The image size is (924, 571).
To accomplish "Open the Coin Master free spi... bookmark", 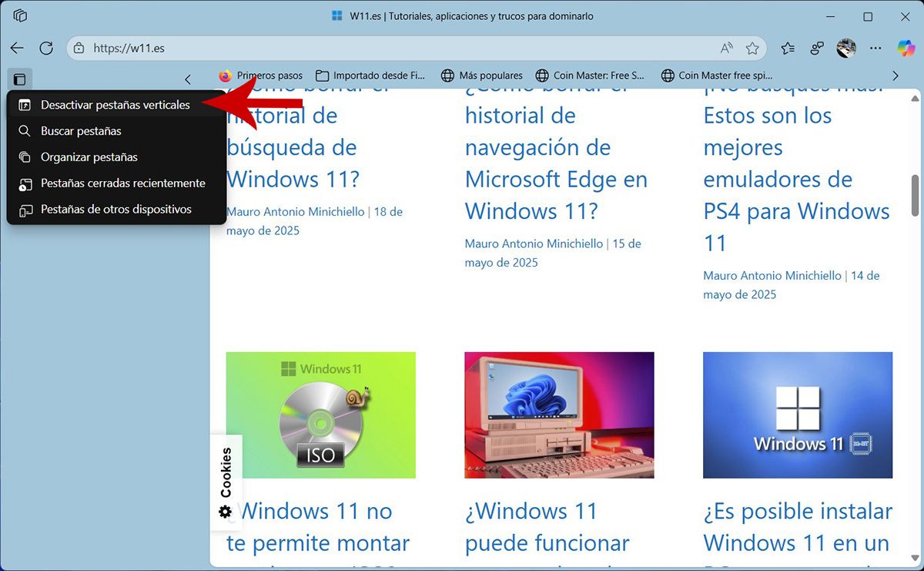I will coord(717,76).
